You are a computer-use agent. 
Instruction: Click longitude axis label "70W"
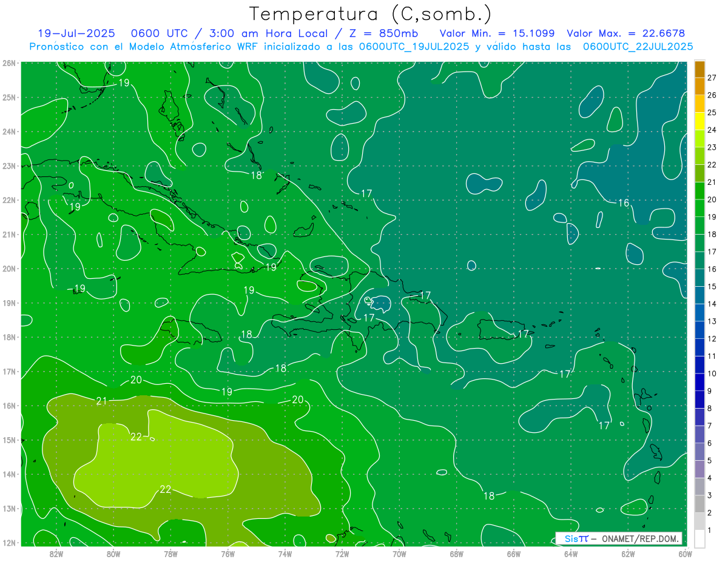[399, 554]
